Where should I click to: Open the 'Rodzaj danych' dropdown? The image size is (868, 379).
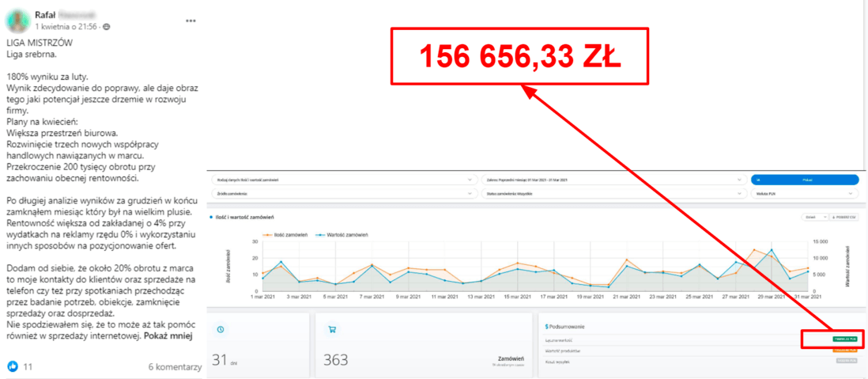coord(343,180)
